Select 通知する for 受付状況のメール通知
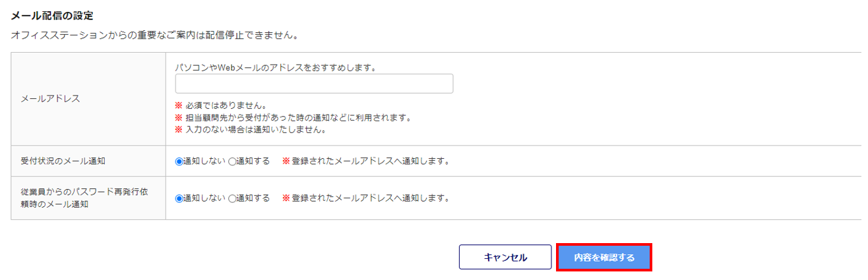Screen dimensions: 868x280 click(x=232, y=161)
